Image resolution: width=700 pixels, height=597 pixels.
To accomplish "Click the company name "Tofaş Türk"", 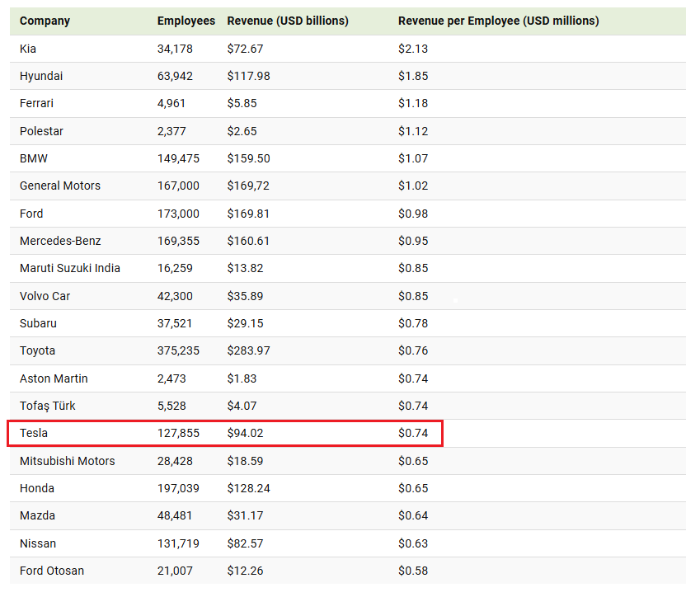I will [x=47, y=407].
